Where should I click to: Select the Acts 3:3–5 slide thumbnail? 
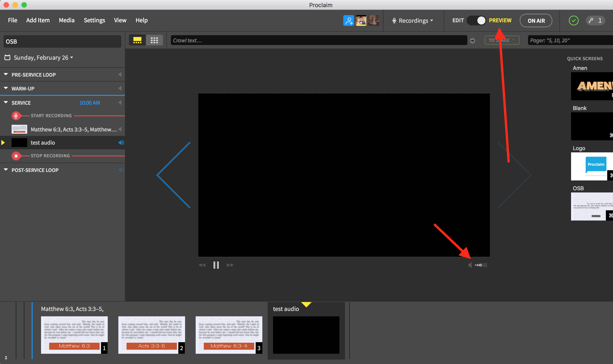point(151,335)
